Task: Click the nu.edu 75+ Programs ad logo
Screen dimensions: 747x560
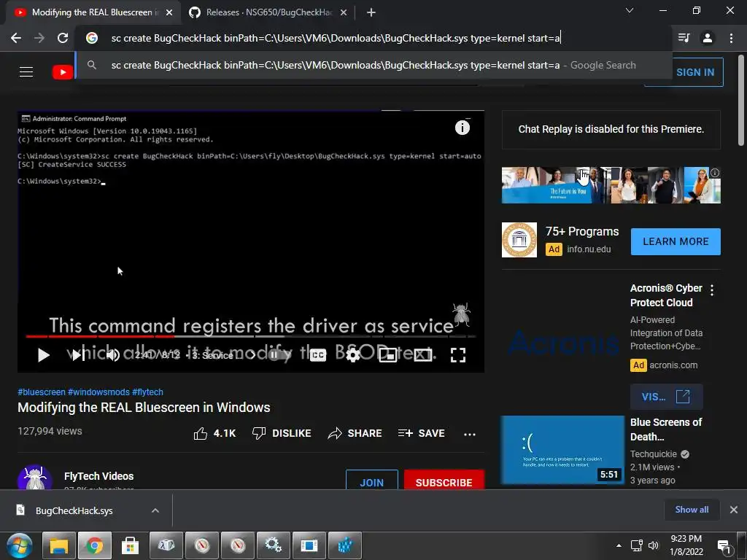Action: pos(519,240)
